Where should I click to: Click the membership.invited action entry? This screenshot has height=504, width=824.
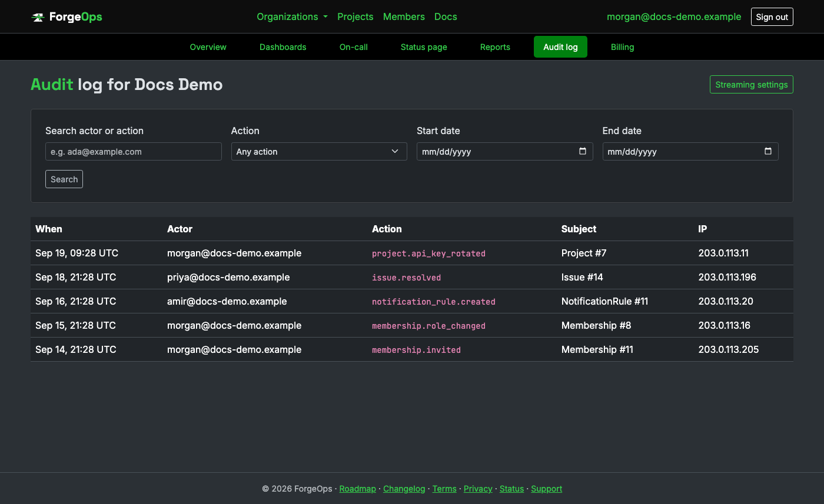(x=416, y=350)
